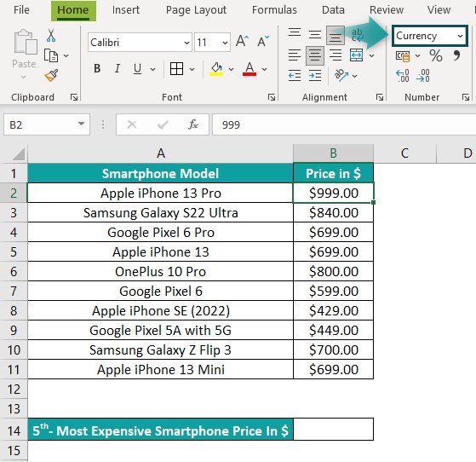Expand the Paste options arrow
476x462 pixels.
[24, 78]
